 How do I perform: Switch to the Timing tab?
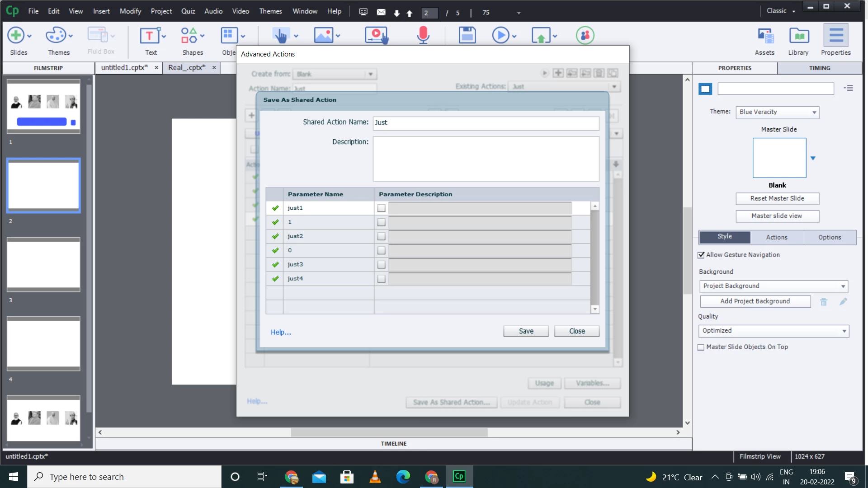click(x=820, y=68)
